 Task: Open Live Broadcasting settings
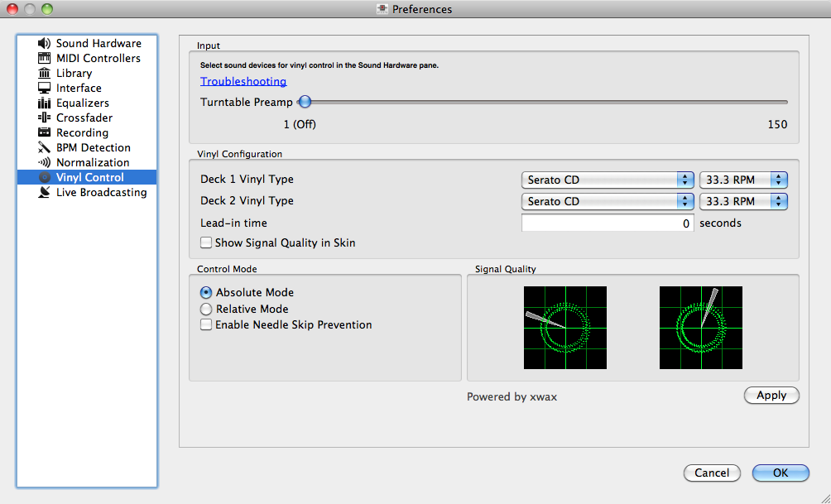(87, 192)
